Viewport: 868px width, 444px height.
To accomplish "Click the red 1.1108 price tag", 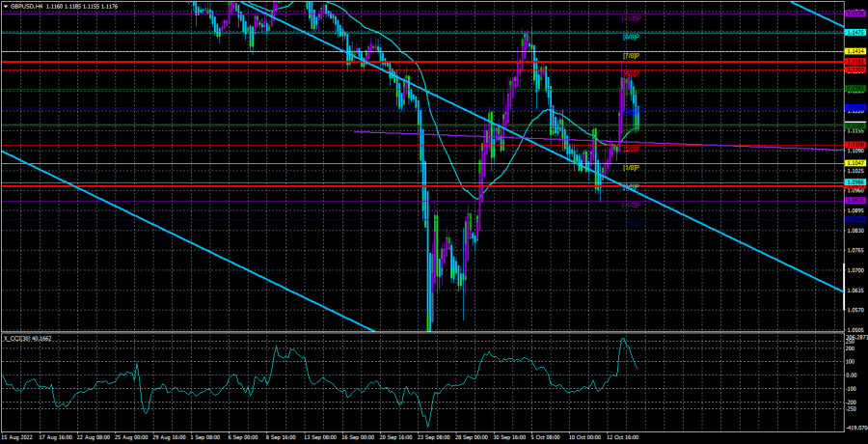I will tap(854, 145).
